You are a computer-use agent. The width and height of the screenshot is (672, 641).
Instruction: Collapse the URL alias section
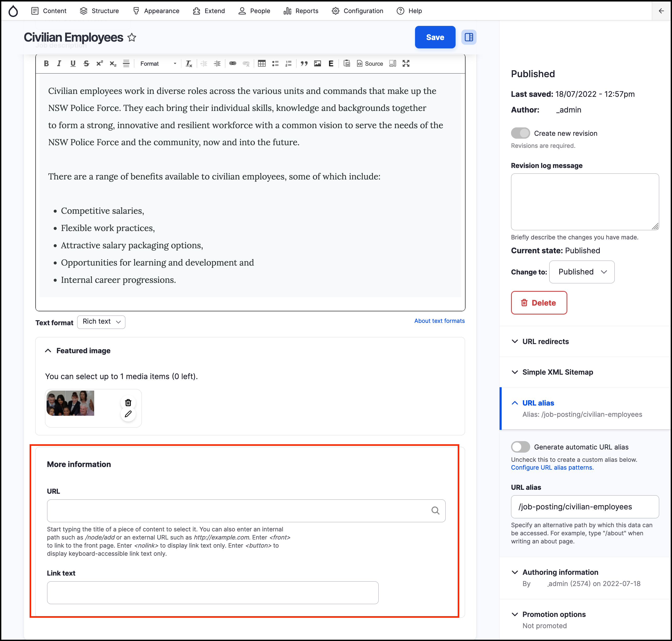point(533,403)
